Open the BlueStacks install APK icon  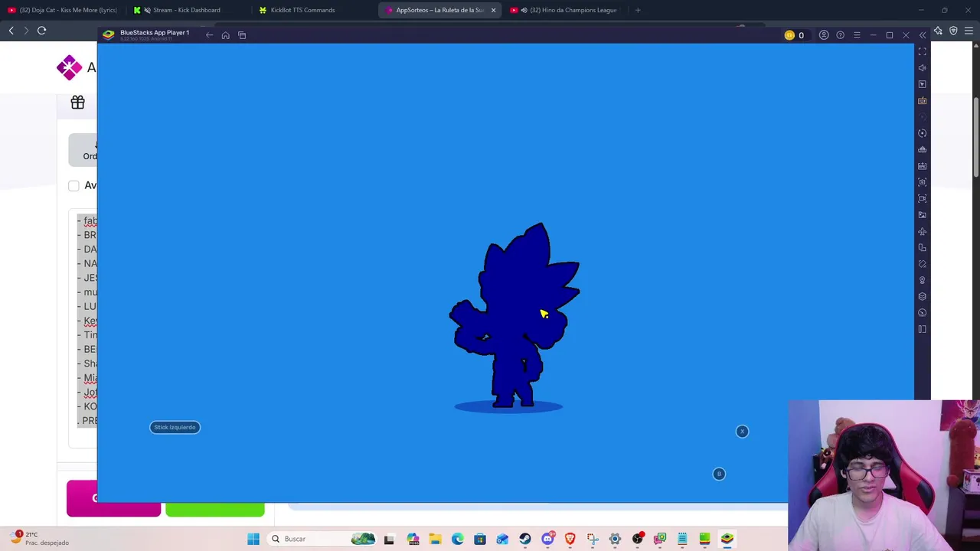tap(922, 166)
